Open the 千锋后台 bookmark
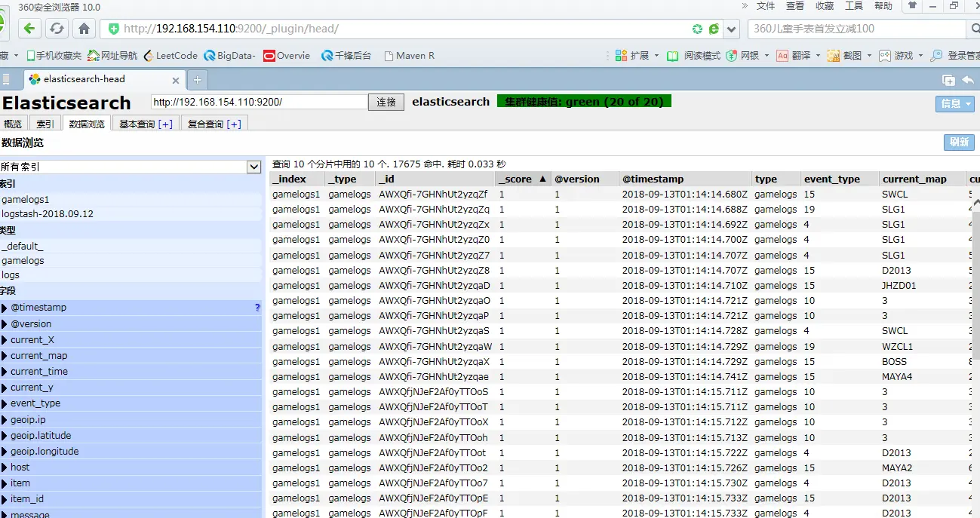Image resolution: width=980 pixels, height=518 pixels. click(x=346, y=56)
